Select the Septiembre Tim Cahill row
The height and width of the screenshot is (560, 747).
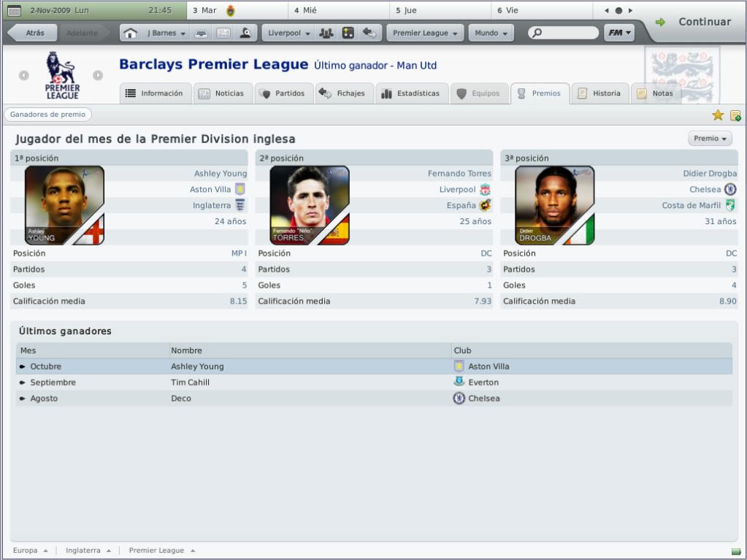pyautogui.click(x=374, y=383)
